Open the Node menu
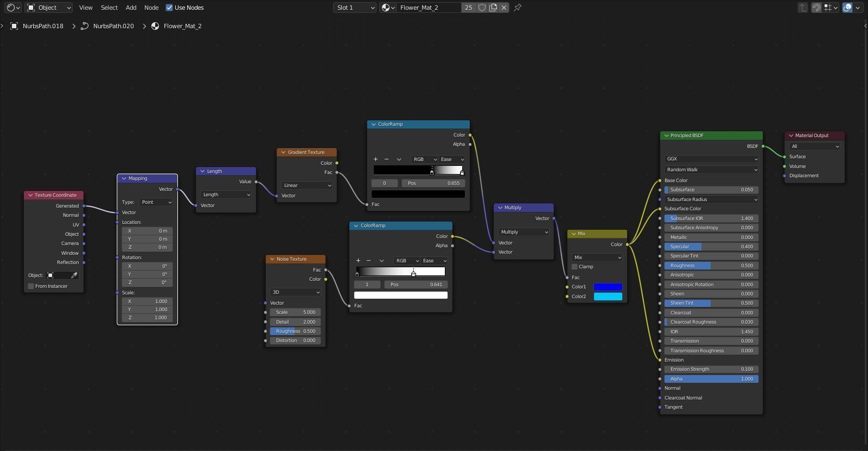The width and height of the screenshot is (868, 451). 151,8
